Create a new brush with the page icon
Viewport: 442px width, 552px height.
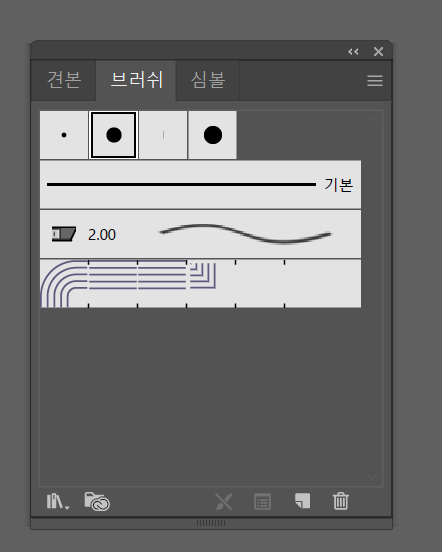[x=302, y=501]
